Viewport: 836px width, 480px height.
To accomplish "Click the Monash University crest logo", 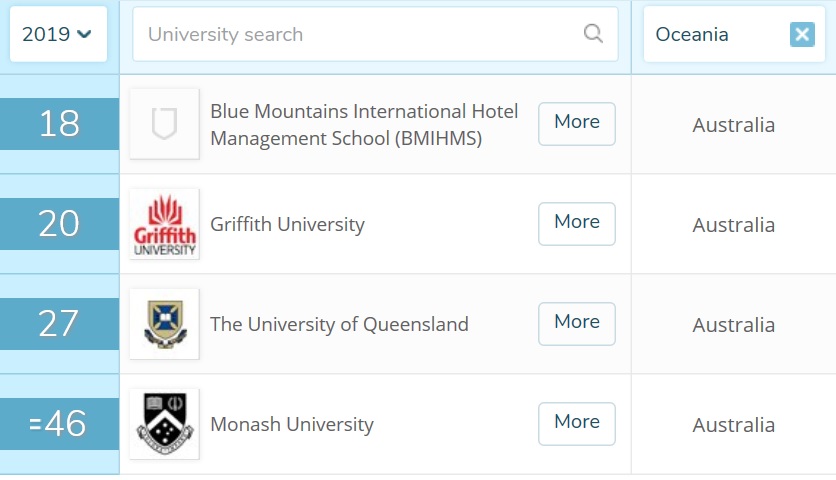I will coord(164,424).
